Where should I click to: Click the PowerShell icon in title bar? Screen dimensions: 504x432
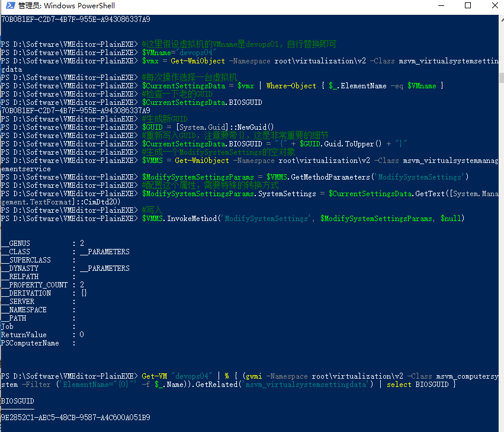8,6
